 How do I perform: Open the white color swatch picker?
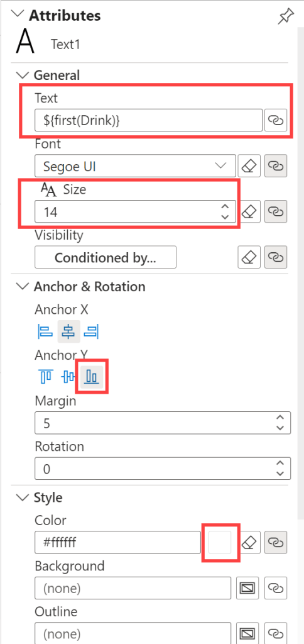[220, 543]
